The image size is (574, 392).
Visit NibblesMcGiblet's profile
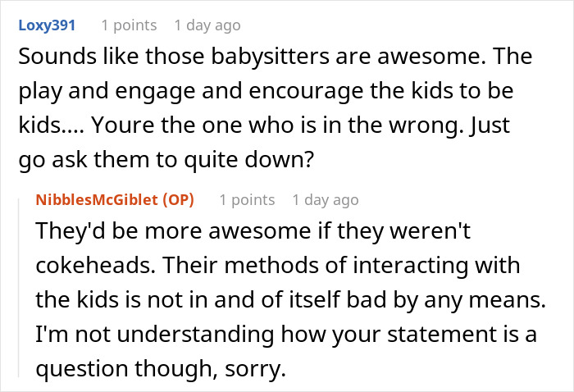97,200
